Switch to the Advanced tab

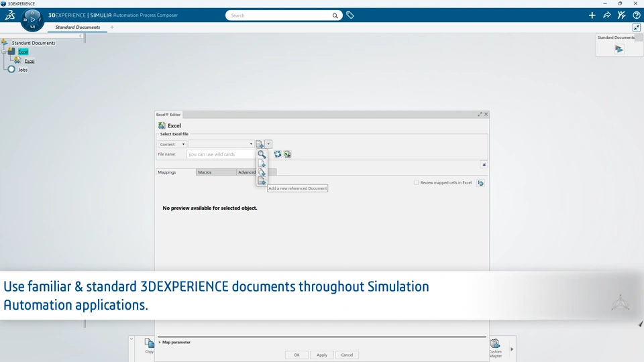click(x=247, y=172)
